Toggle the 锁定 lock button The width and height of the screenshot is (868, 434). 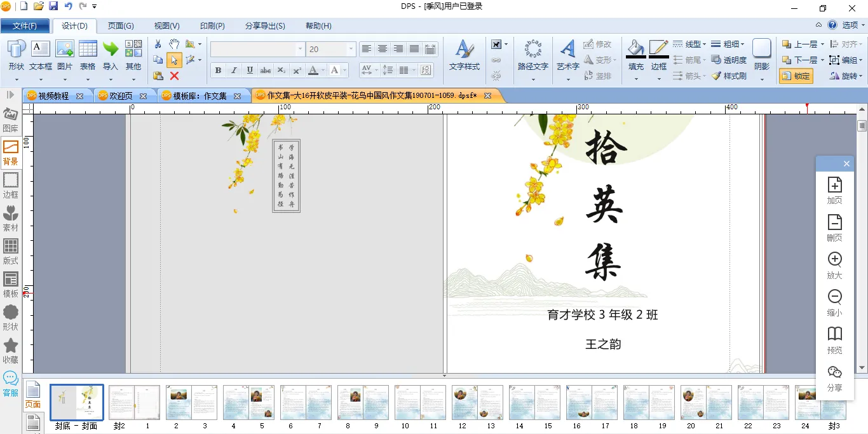pyautogui.click(x=796, y=76)
